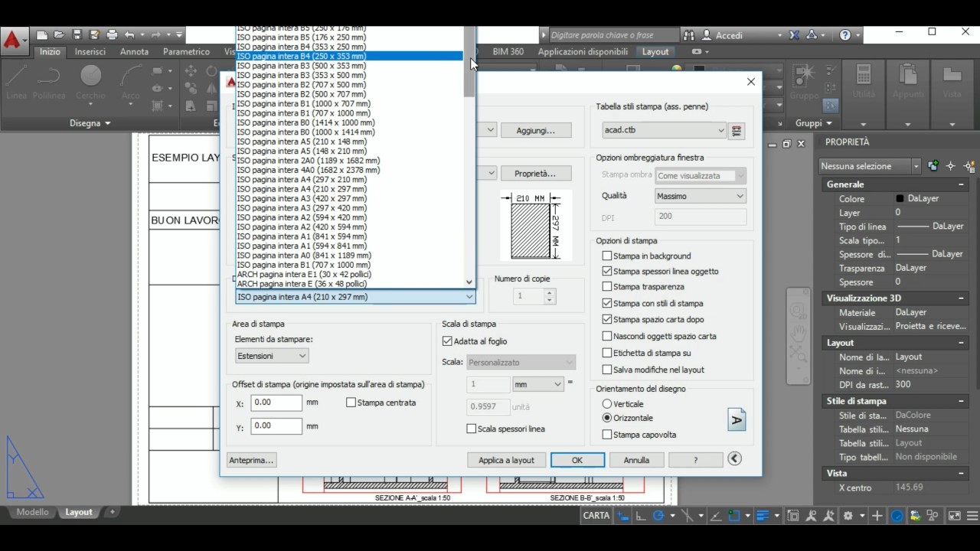Click the Gruppo tool in ribbon
Viewport: 980px width, 551px height.
[x=805, y=83]
